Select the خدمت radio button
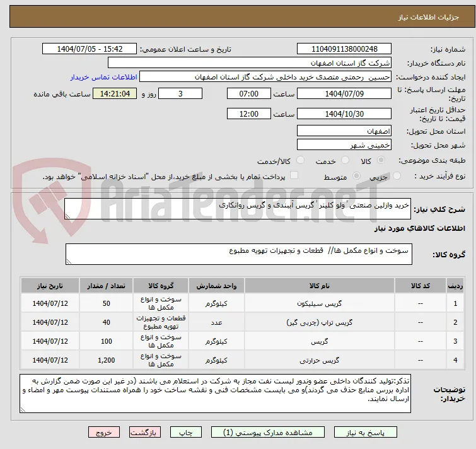This screenshot has width=476, height=449. point(345,160)
